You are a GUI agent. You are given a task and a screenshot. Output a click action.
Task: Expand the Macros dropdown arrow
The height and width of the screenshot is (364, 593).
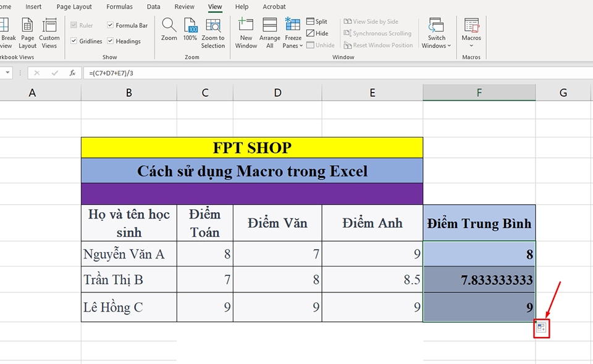pyautogui.click(x=471, y=46)
